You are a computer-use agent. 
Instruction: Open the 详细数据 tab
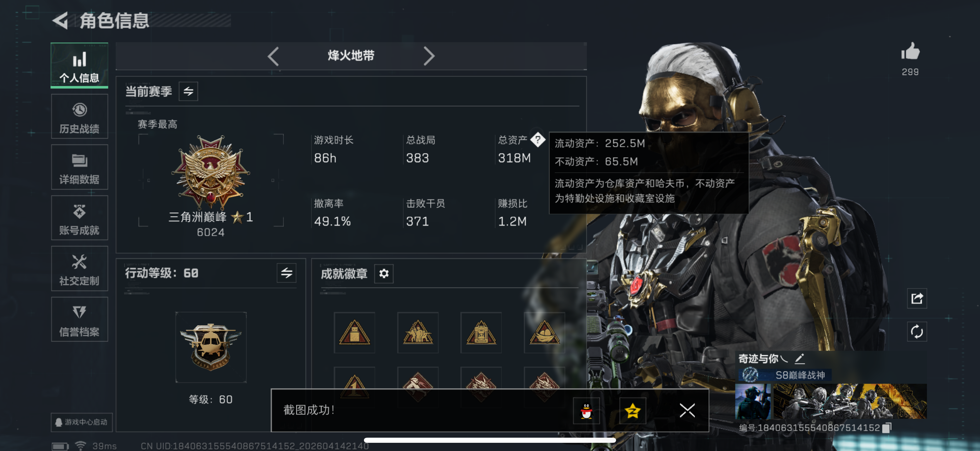click(x=80, y=167)
